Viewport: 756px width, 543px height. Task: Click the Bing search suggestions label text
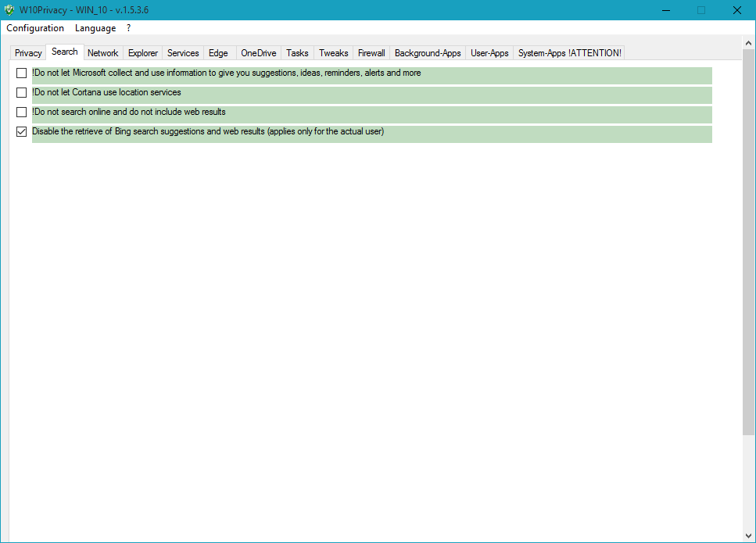[x=208, y=131]
